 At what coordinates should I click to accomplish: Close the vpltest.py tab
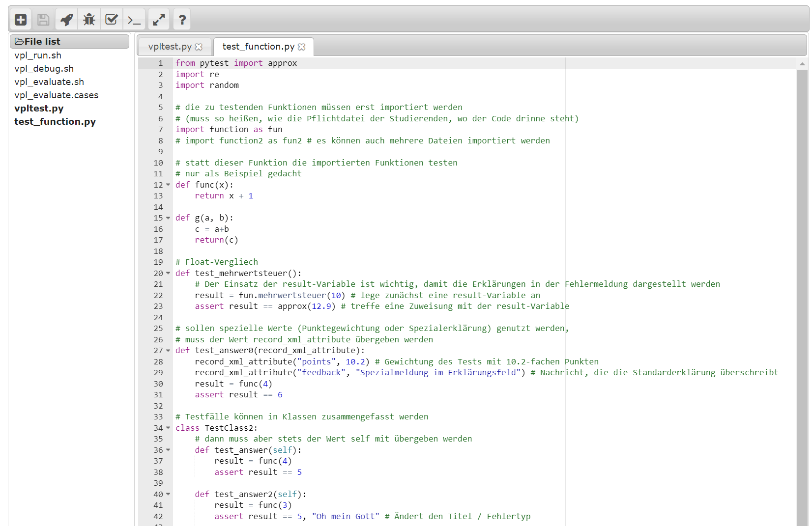(x=199, y=47)
